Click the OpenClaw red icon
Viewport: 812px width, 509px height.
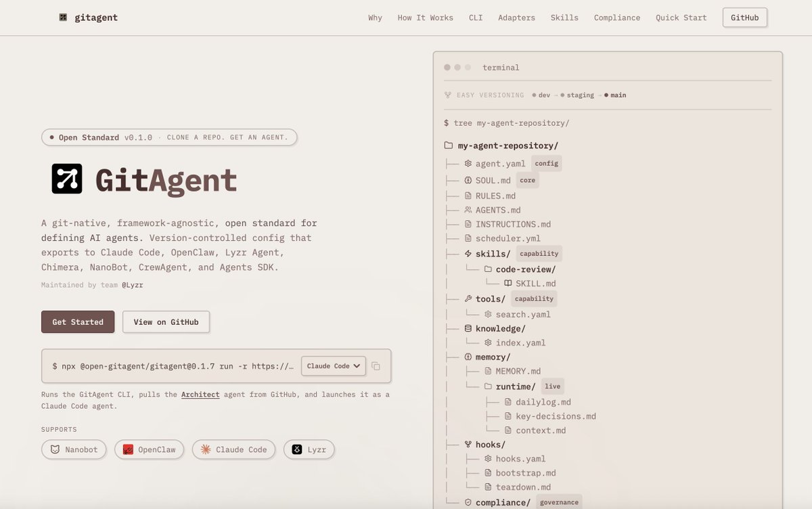128,449
